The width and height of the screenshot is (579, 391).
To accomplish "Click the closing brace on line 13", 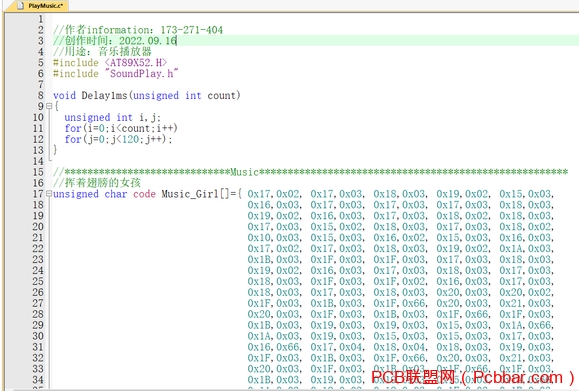I will point(55,150).
